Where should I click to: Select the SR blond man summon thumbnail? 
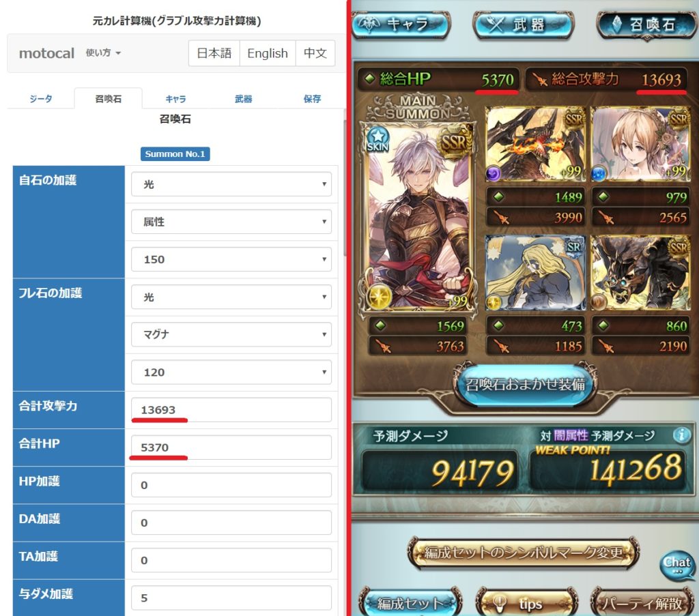click(x=535, y=273)
